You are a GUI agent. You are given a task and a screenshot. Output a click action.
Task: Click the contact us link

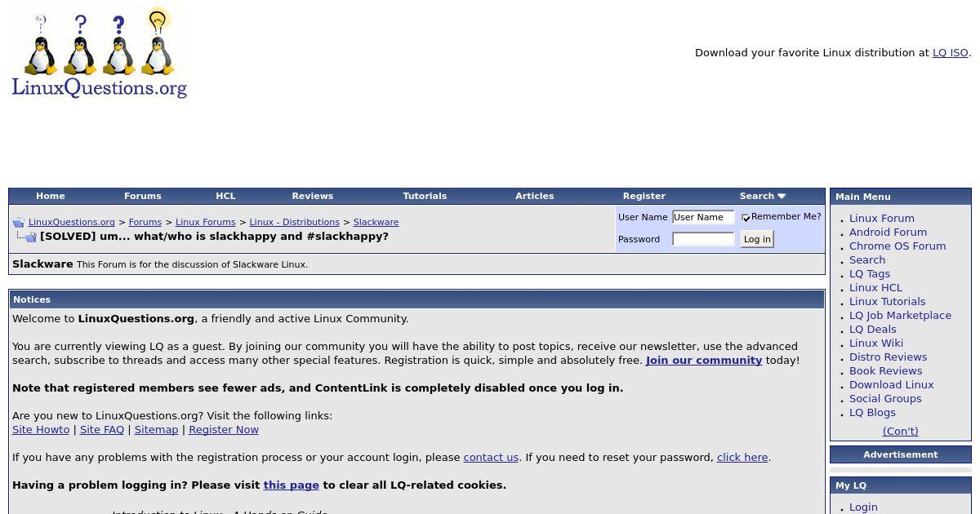click(491, 458)
